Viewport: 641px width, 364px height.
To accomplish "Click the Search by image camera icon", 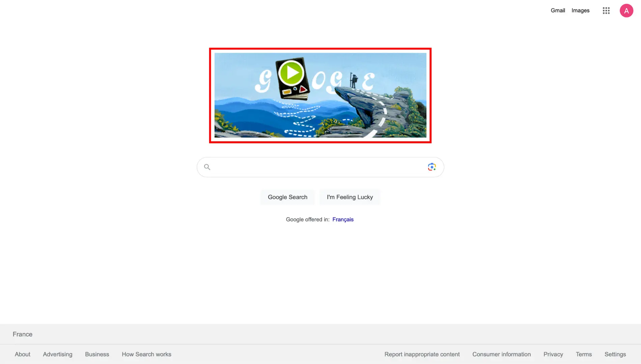I will [x=432, y=167].
